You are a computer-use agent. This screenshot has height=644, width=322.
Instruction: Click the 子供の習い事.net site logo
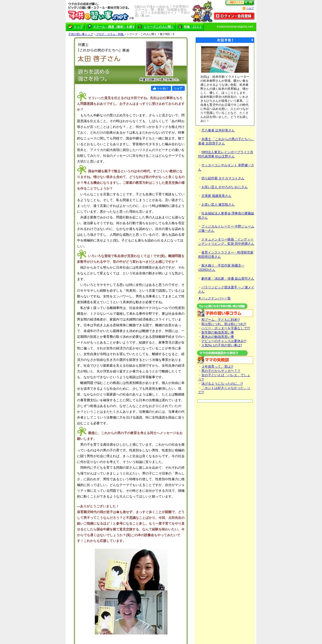click(98, 15)
